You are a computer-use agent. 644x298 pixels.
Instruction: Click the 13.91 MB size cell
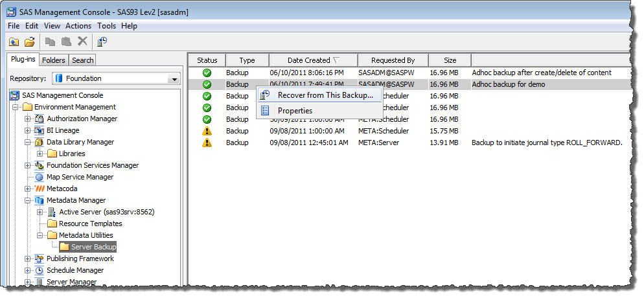coord(444,143)
